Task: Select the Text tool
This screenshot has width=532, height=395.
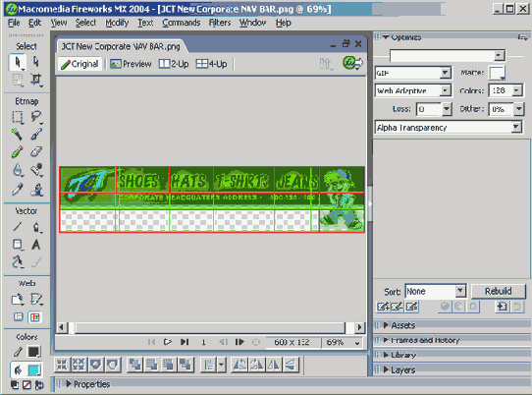Action: pos(36,245)
